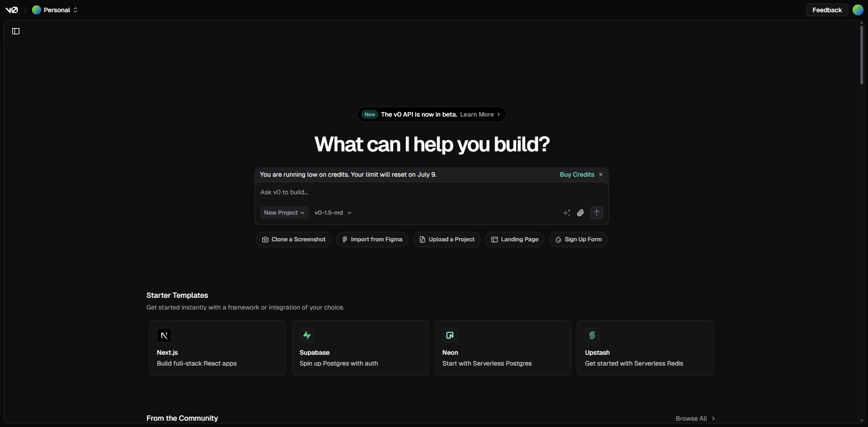Click the Upstash template logo icon
This screenshot has width=868, height=427.
coord(592,335)
